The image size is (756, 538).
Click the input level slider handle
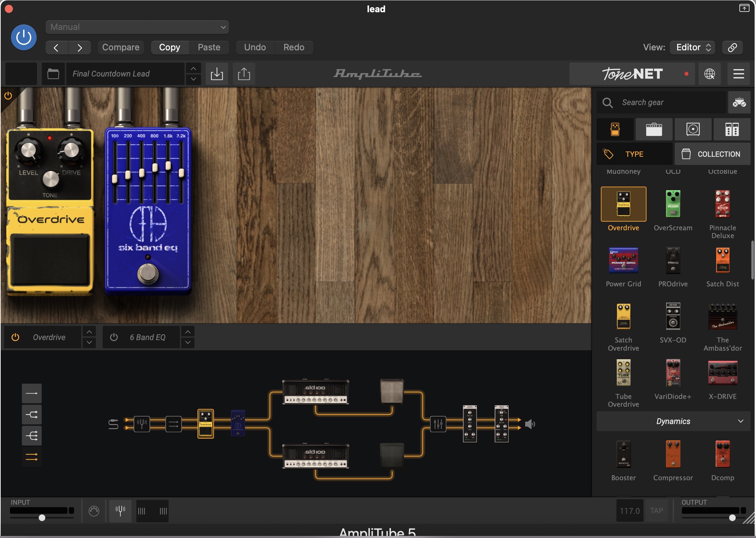tap(42, 518)
